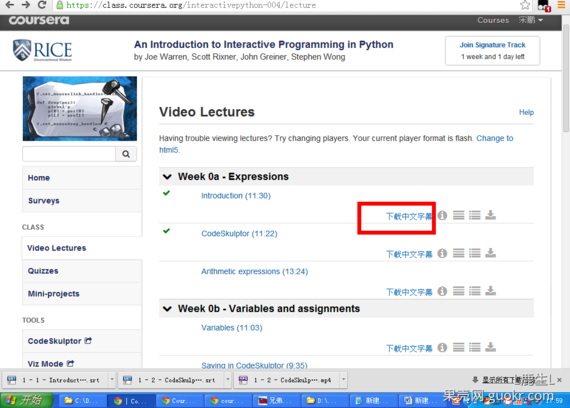Click 下載中文字幕 link for Arithmetic expressions
The image size is (570, 408).
(x=409, y=292)
